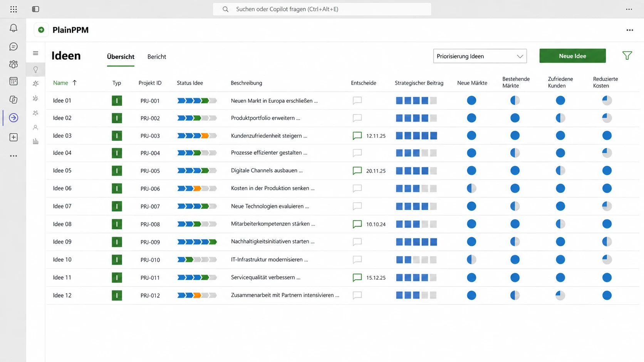The height and width of the screenshot is (362, 644).
Task: Open the Idee 07 entry
Action: point(62,206)
